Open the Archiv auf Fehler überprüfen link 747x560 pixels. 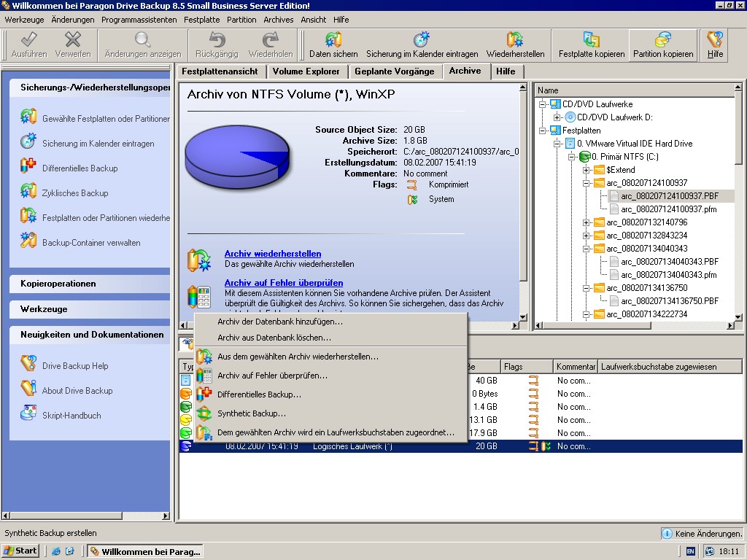coord(284,283)
